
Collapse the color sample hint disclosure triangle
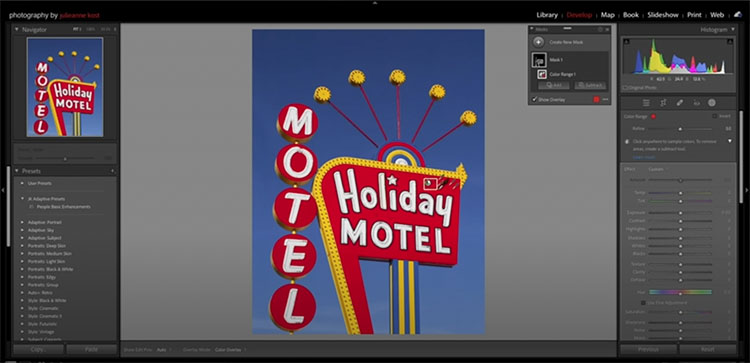tap(730, 141)
